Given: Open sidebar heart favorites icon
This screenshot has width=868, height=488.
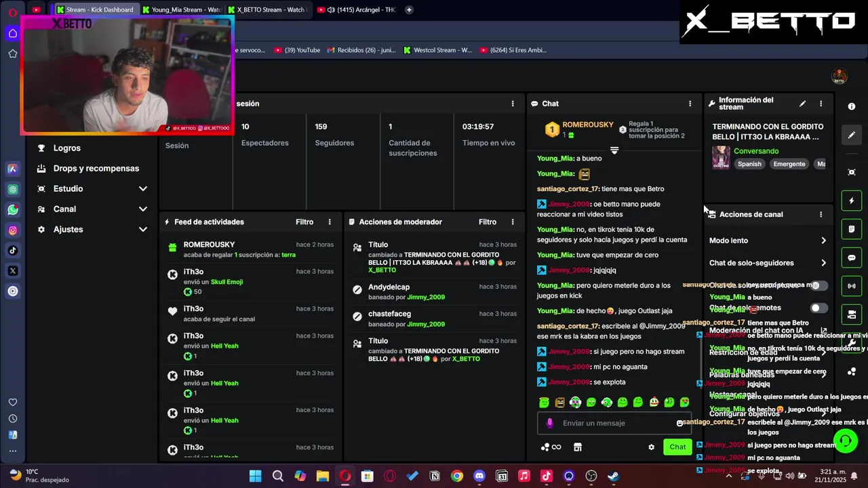Looking at the screenshot, I should point(13,402).
